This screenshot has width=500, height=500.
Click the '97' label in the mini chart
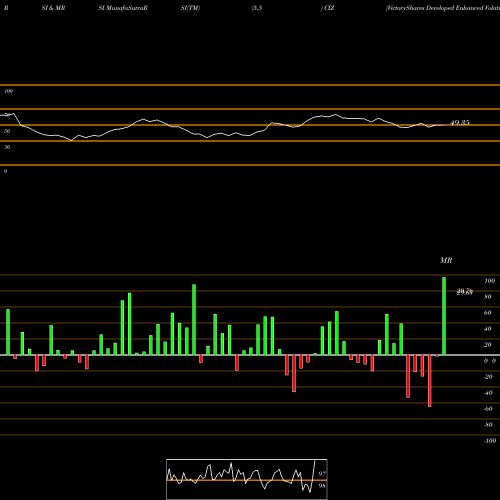pos(322,473)
